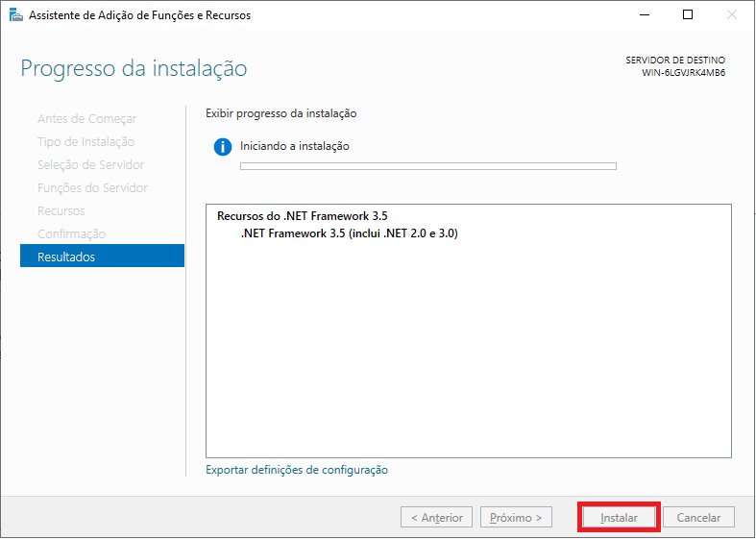The height and width of the screenshot is (539, 756).
Task: Click the installation progress bar
Action: 428,166
